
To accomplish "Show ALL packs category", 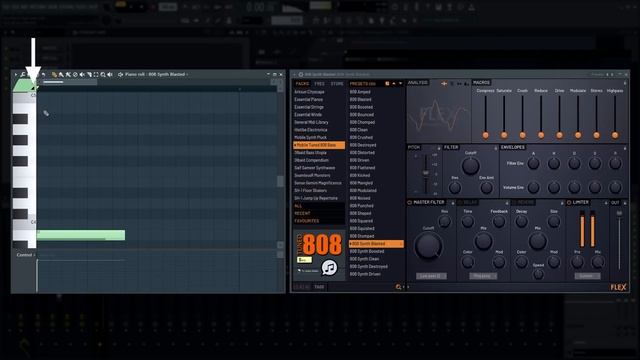I will pos(298,206).
